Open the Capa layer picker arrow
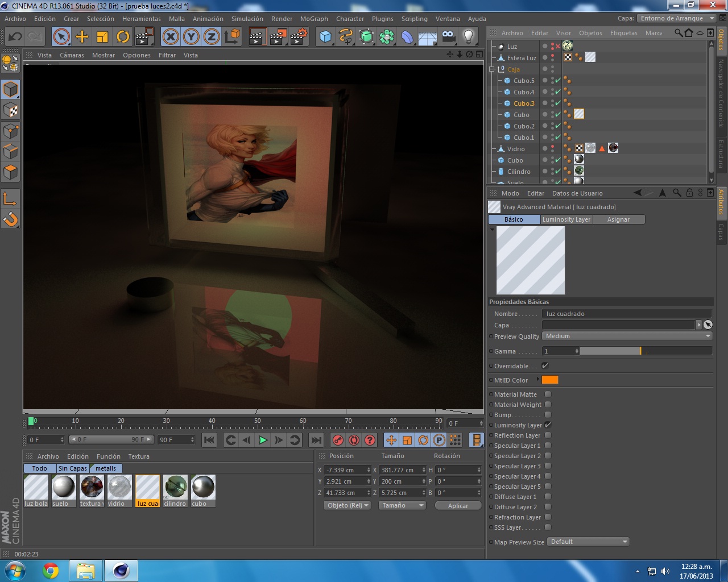728x582 pixels. [699, 325]
